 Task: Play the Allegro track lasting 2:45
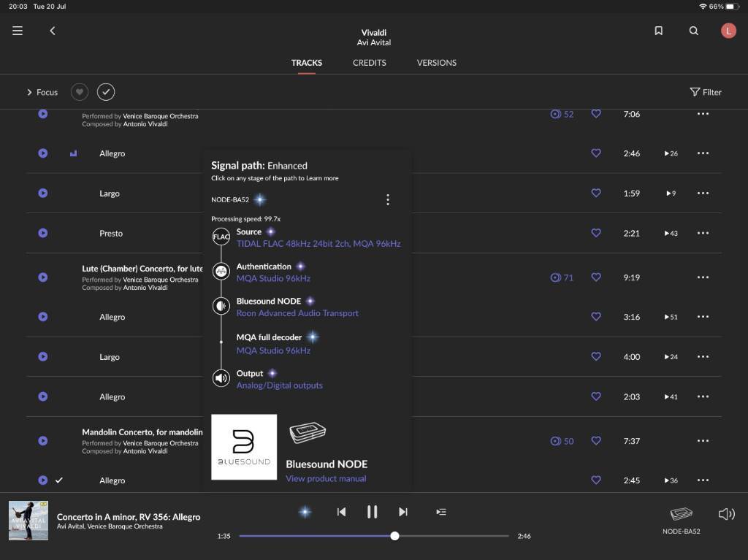click(x=43, y=480)
